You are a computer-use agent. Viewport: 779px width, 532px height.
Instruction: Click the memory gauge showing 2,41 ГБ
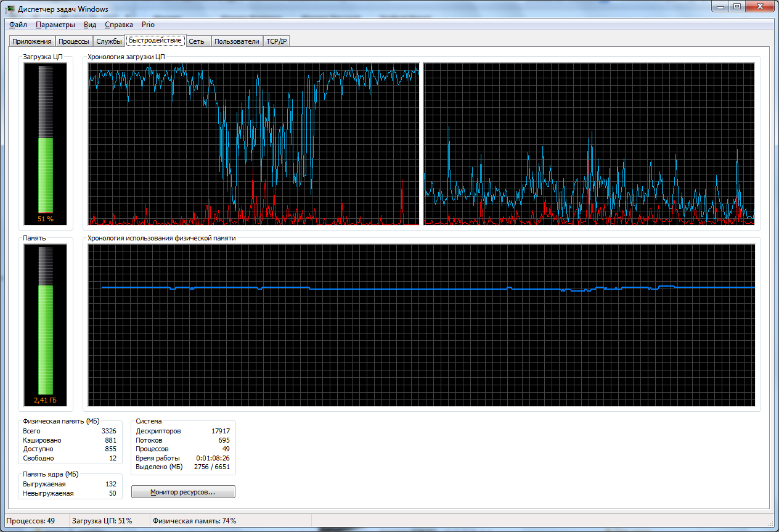[46, 325]
